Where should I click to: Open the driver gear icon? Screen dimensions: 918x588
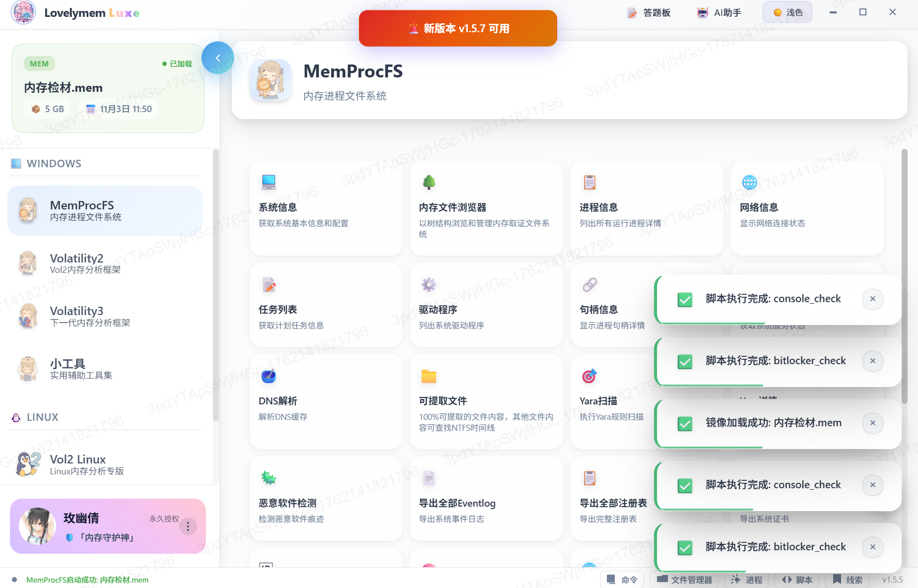coord(429,285)
